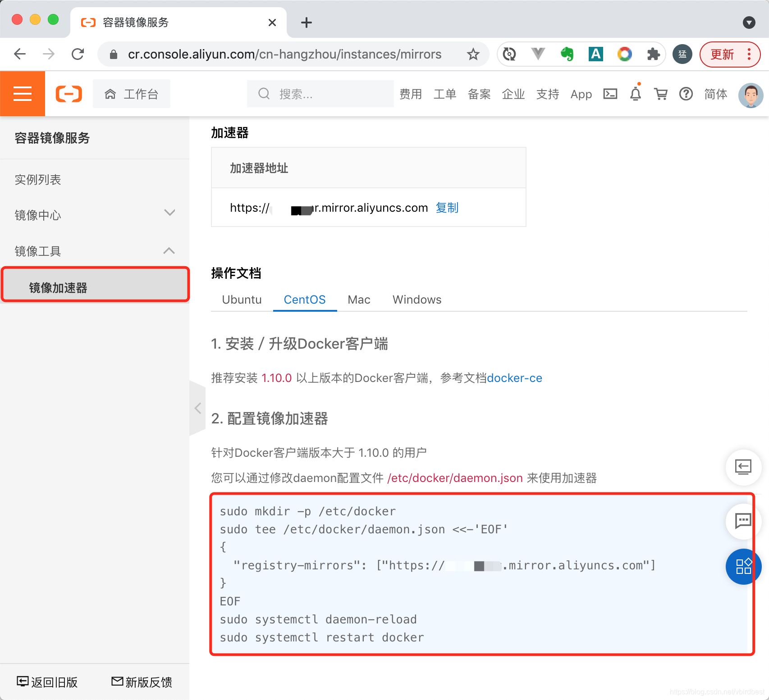This screenshot has width=769, height=700.
Task: Open the help question-mark icon
Action: tap(686, 94)
